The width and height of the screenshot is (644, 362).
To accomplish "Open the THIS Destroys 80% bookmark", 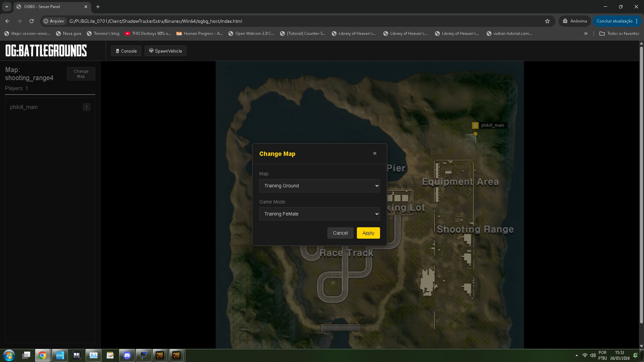I will pos(148,34).
